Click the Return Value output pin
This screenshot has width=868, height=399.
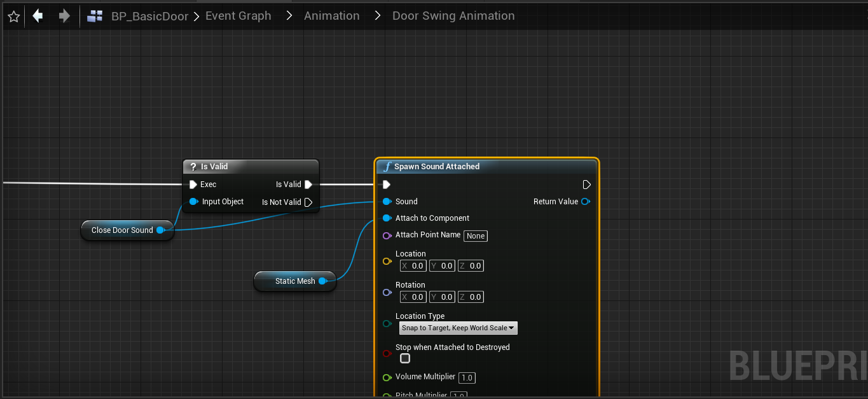[x=585, y=202]
